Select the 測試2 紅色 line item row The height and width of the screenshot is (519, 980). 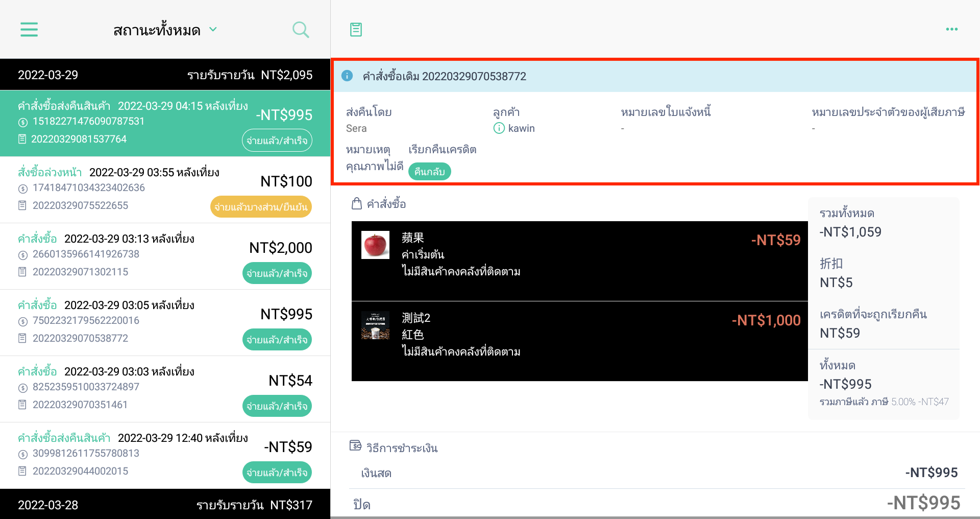[x=579, y=341]
